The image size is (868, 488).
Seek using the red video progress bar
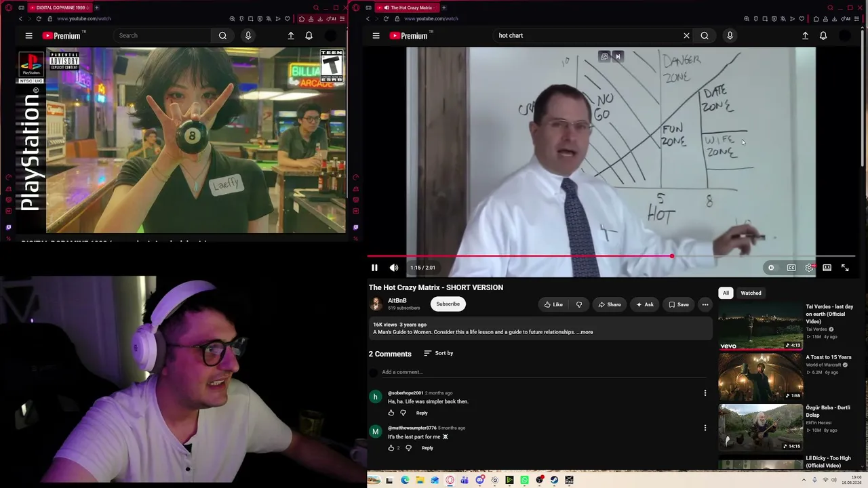click(x=611, y=256)
